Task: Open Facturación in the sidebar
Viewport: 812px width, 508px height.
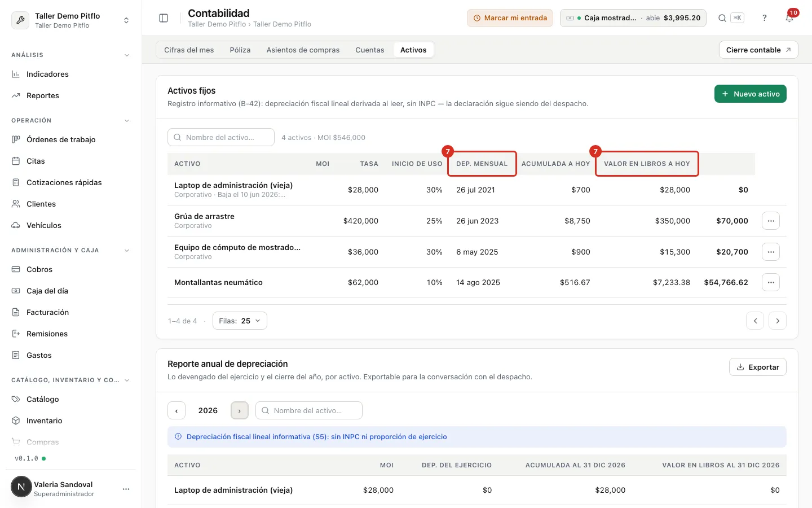Action: click(71, 312)
